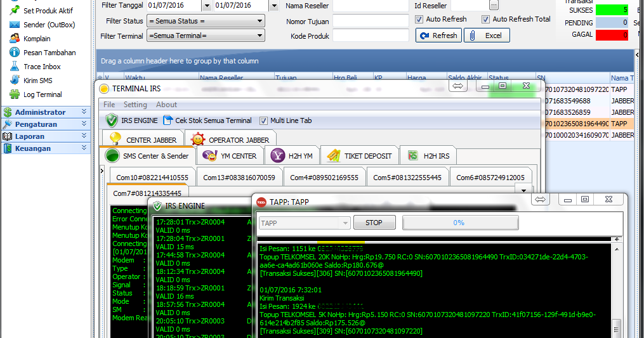Open TAPP terminal combo box
Viewport: 644px width, 338px height.
point(305,223)
